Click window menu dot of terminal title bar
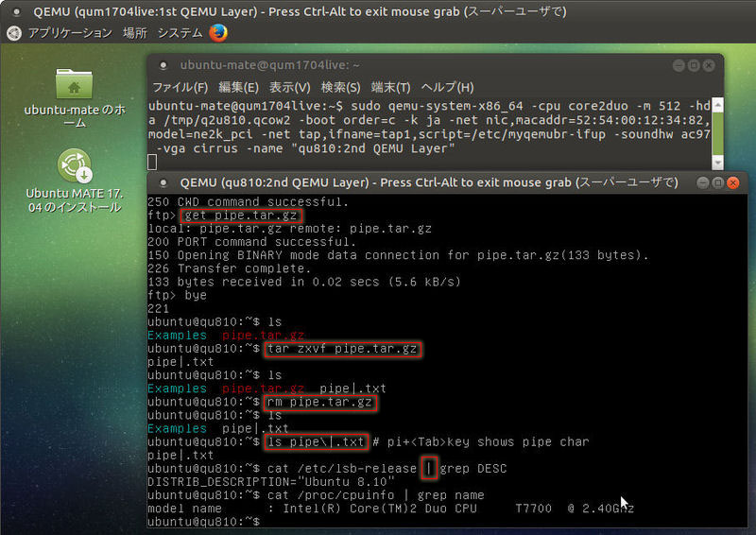Viewport: 756px width, 535px height. point(163,65)
